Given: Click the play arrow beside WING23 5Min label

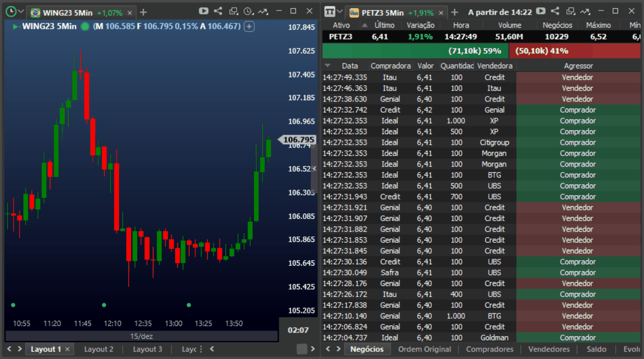Looking at the screenshot, I should tap(16, 27).
